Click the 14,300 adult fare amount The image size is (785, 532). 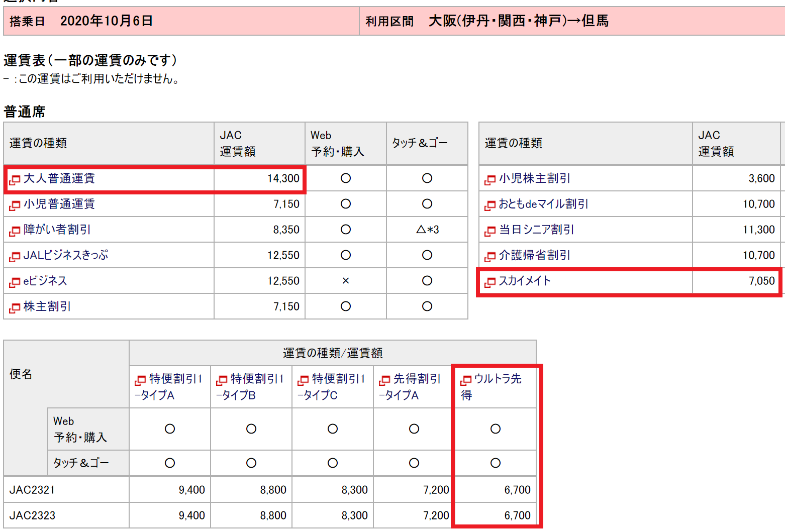coord(283,178)
